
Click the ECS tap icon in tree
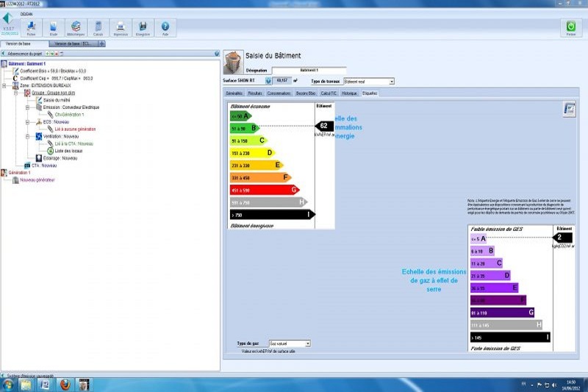click(x=39, y=122)
